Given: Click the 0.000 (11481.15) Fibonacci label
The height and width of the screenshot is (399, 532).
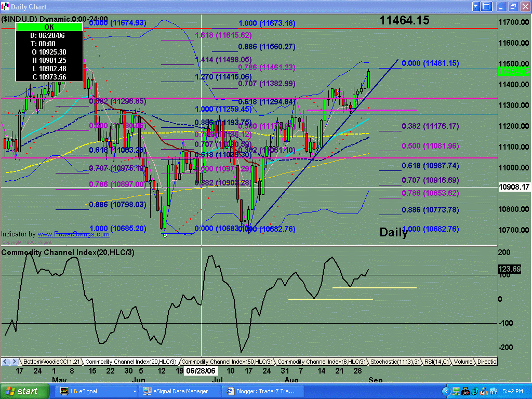Looking at the screenshot, I should pyautogui.click(x=430, y=63).
